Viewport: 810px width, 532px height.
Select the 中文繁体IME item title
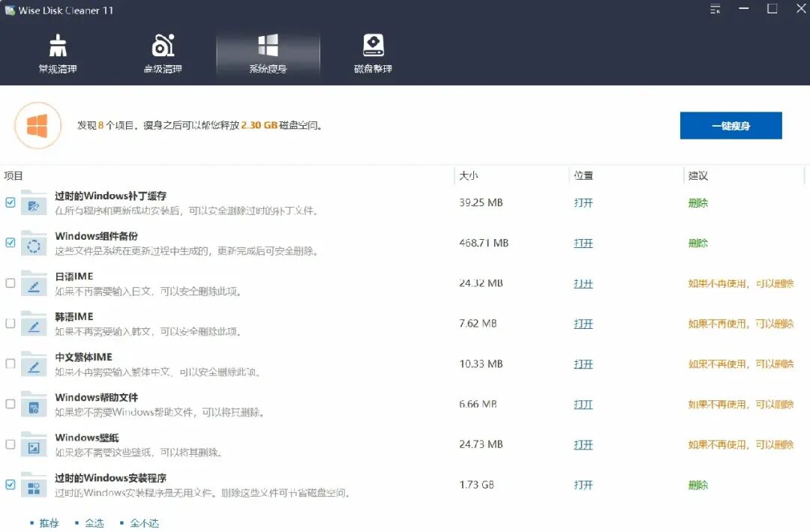[84, 357]
